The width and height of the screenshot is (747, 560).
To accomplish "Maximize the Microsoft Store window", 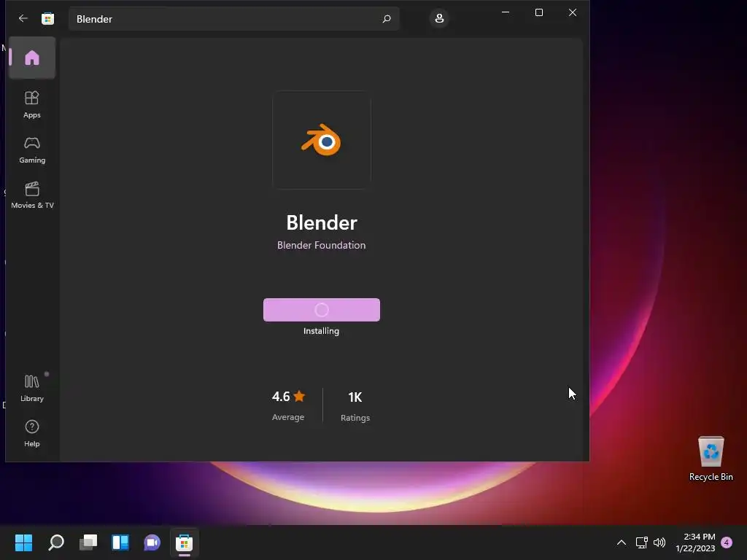I will 539,12.
